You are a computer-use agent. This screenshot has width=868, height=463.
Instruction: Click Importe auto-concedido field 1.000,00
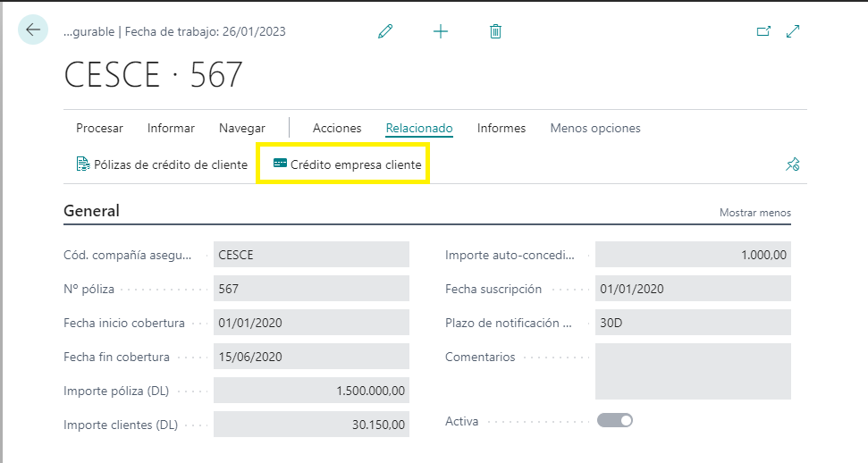(x=693, y=255)
